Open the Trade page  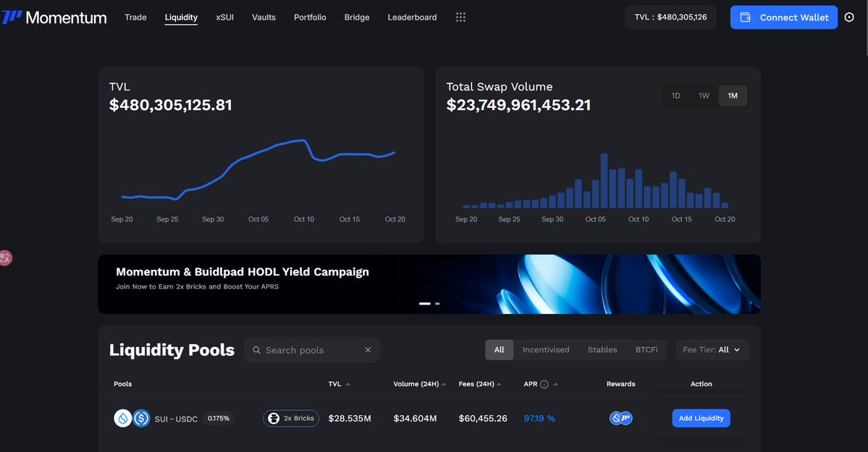coord(135,17)
